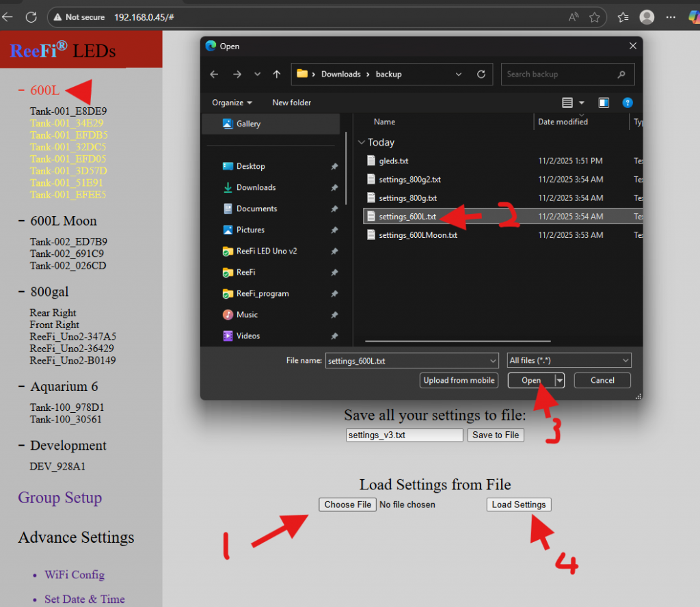This screenshot has height=607, width=700.
Task: Collapse the 600L group in sidebar
Action: pyautogui.click(x=22, y=90)
